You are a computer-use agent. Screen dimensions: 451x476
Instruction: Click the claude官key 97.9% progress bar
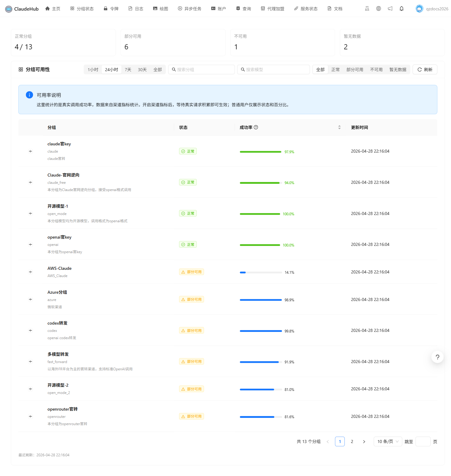tap(261, 152)
